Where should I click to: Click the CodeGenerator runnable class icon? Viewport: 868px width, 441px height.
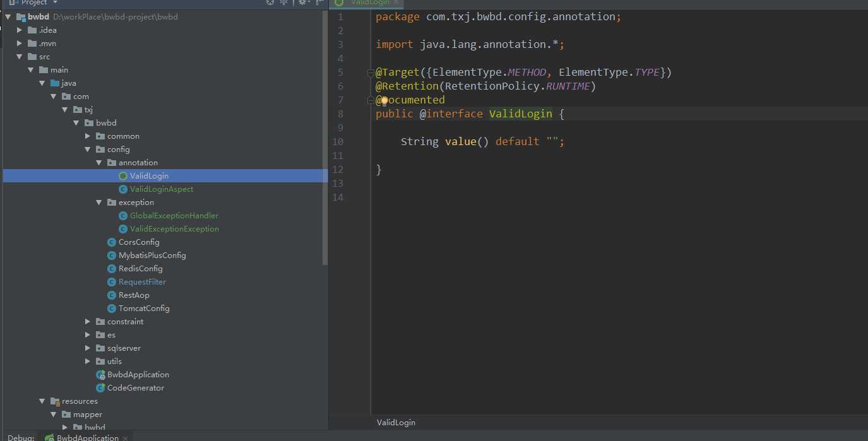(x=100, y=388)
